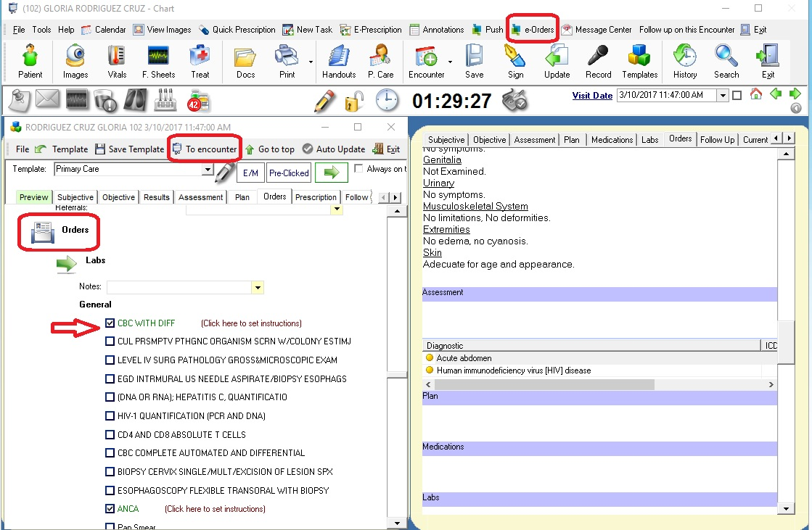Open the Record microphone icon

click(598, 57)
